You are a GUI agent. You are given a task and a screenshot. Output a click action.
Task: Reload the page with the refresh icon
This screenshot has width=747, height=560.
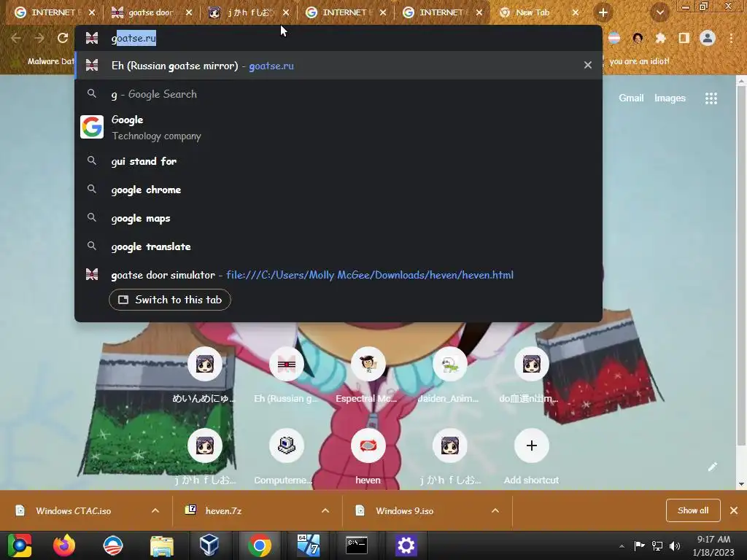pos(63,38)
